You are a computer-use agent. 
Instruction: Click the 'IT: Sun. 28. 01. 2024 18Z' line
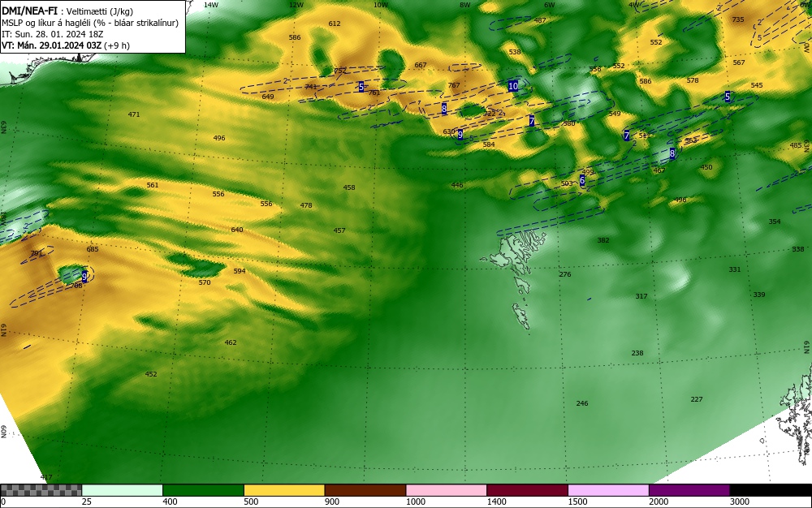click(53, 34)
